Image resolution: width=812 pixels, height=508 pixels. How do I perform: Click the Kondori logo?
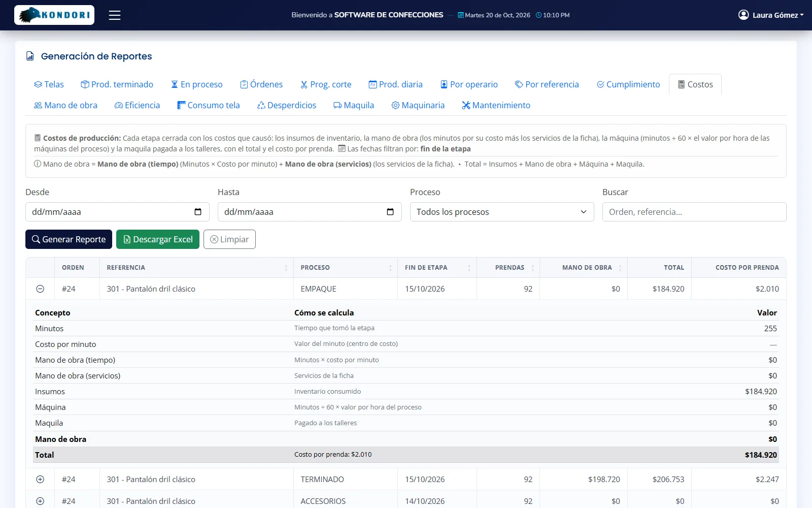(54, 15)
